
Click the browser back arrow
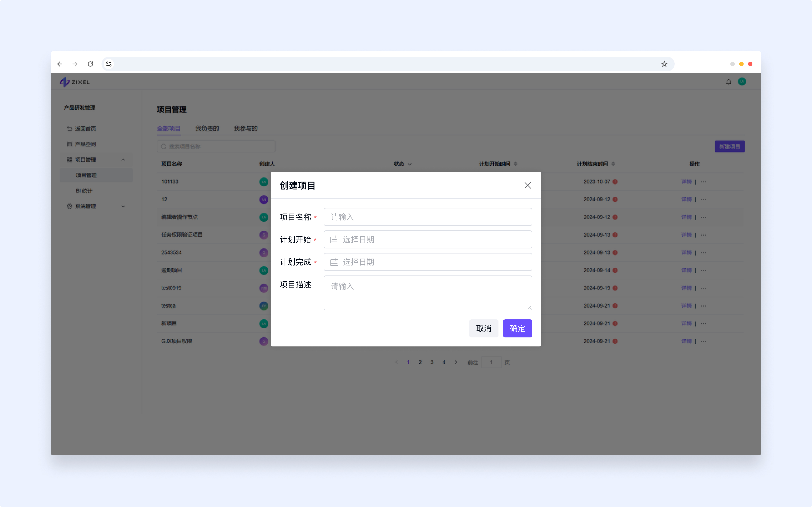(60, 64)
